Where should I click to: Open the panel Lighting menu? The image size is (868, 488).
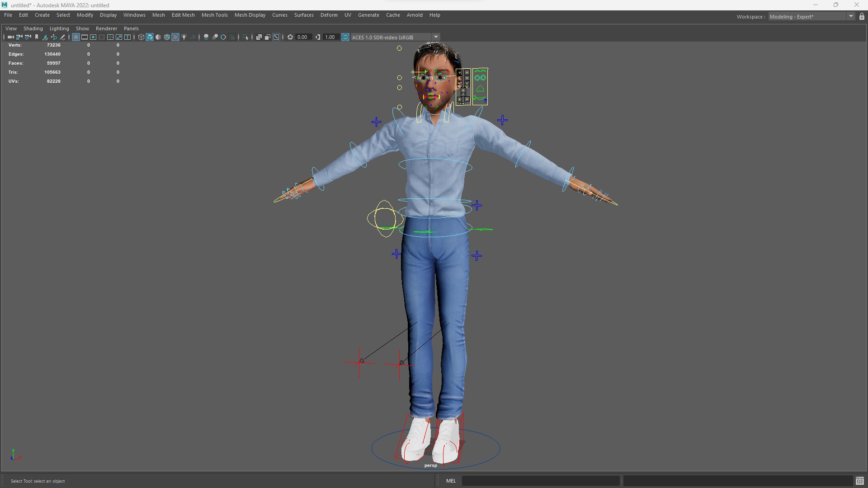coord(59,28)
